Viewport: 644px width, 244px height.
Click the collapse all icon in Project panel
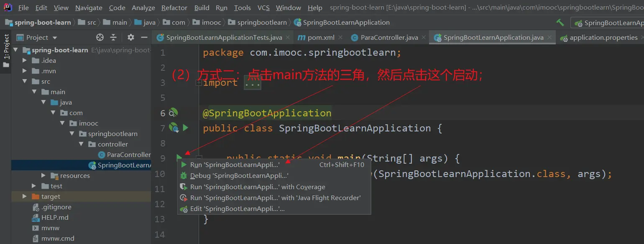(113, 38)
